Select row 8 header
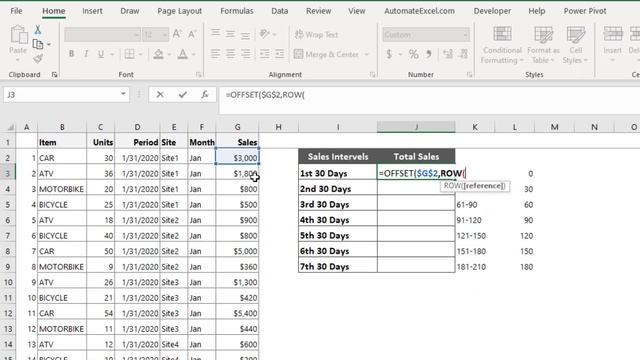The height and width of the screenshot is (360, 640). coord(8,251)
